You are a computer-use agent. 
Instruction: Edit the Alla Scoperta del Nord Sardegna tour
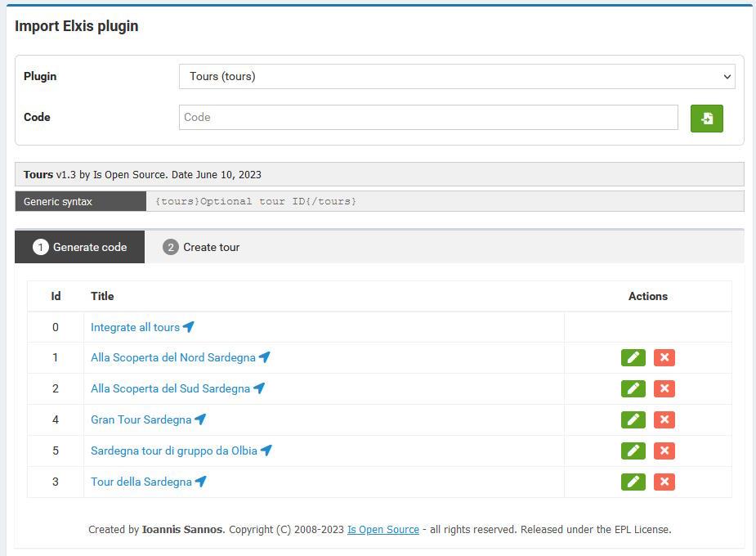click(x=633, y=358)
